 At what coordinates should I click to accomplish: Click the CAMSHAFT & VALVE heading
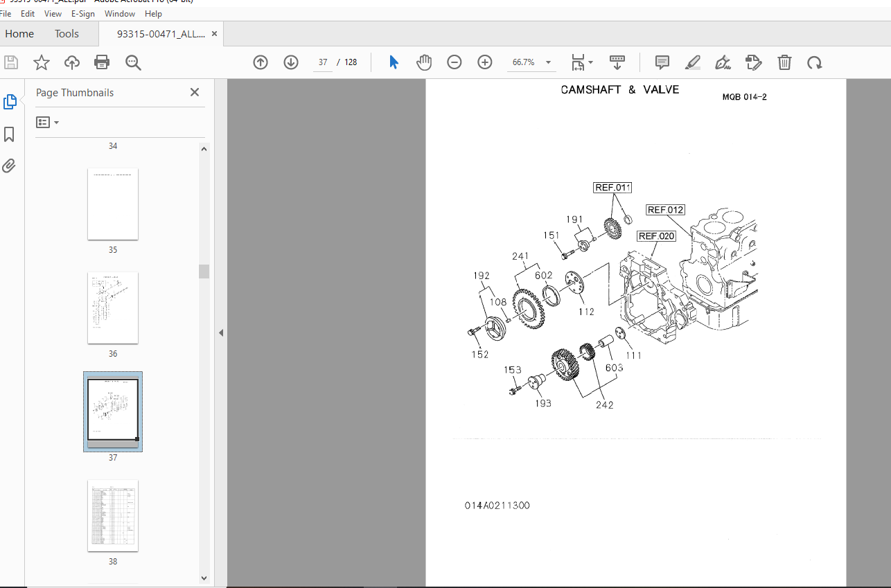click(620, 89)
